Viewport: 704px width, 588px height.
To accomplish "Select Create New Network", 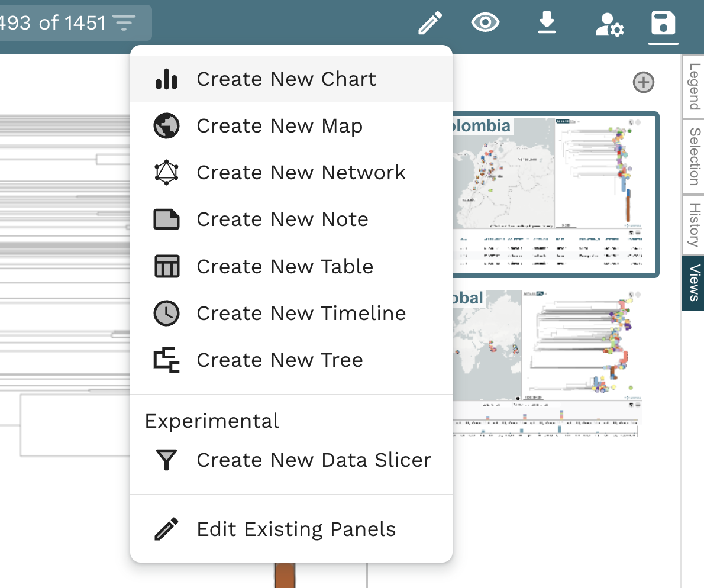I will click(292, 172).
